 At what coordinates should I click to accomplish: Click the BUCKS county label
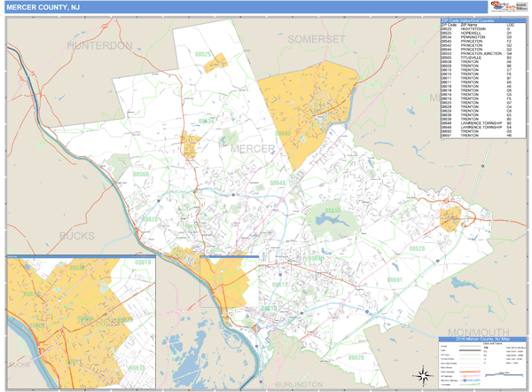point(82,236)
